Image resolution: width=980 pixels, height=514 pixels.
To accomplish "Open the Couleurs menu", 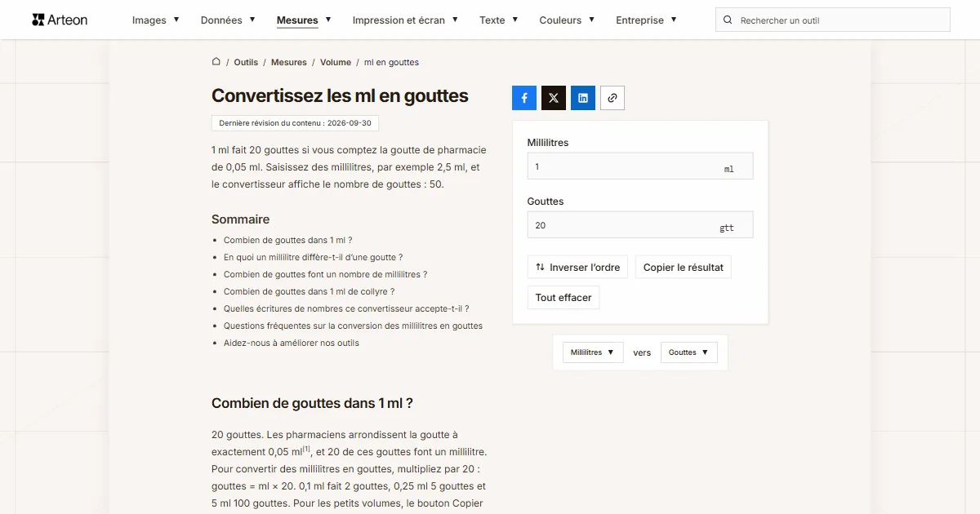I will tap(567, 20).
